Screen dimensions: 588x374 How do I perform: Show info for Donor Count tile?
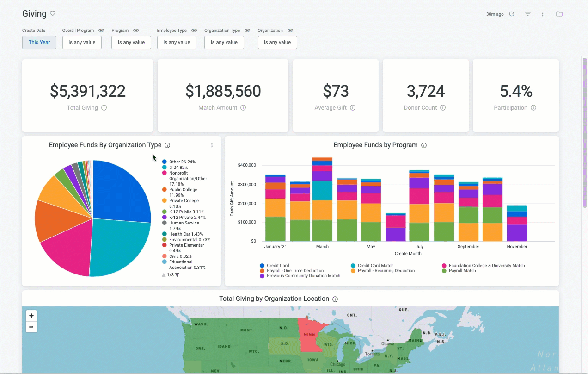click(x=443, y=108)
